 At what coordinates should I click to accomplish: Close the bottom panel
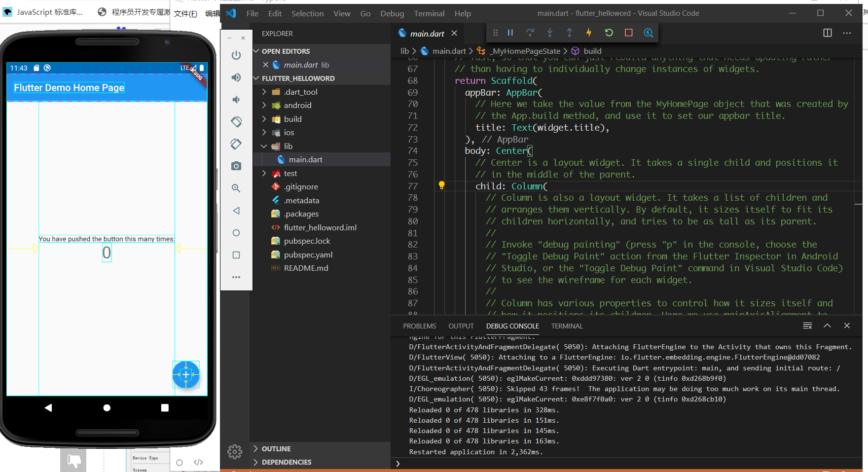(x=847, y=326)
